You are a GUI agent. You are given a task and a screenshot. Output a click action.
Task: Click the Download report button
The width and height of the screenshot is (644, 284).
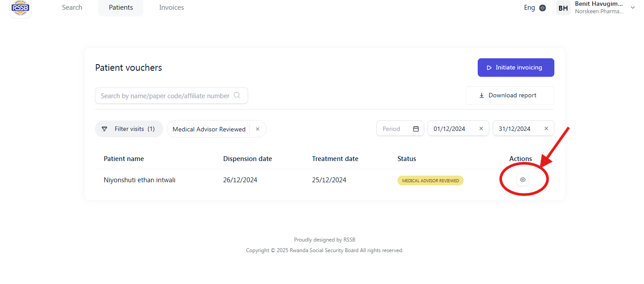tap(510, 96)
